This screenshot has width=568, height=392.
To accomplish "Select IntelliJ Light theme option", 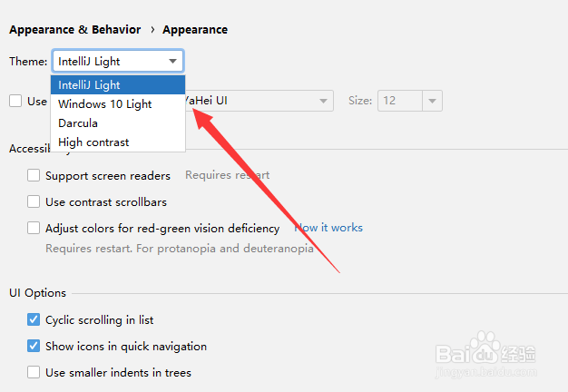I will click(118, 84).
